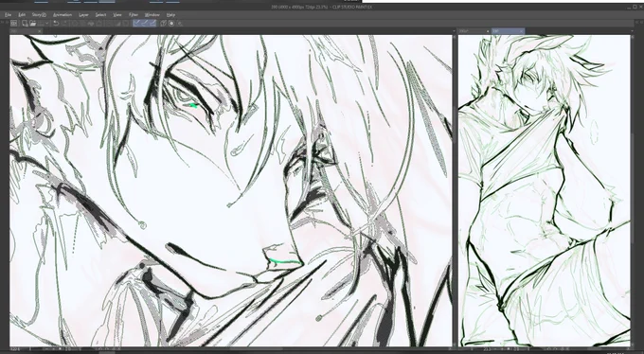Open the View menu
644x354 pixels.
pyautogui.click(x=117, y=15)
